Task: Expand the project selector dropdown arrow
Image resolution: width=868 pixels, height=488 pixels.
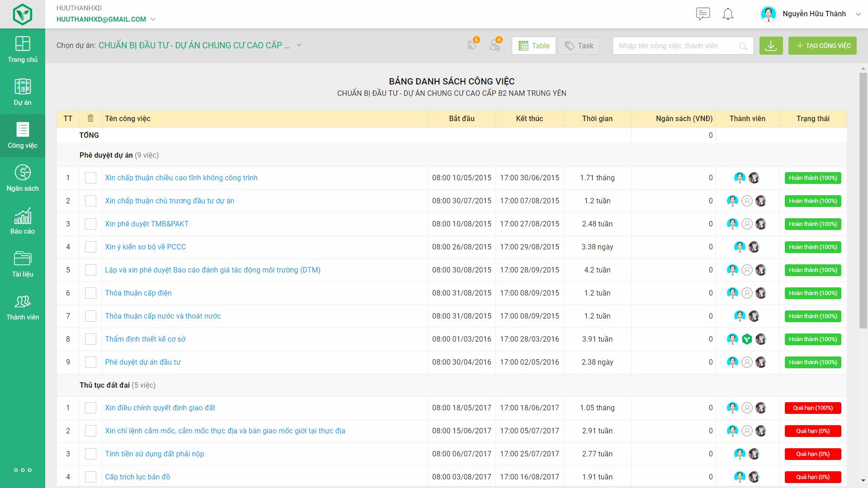Action: pyautogui.click(x=299, y=45)
